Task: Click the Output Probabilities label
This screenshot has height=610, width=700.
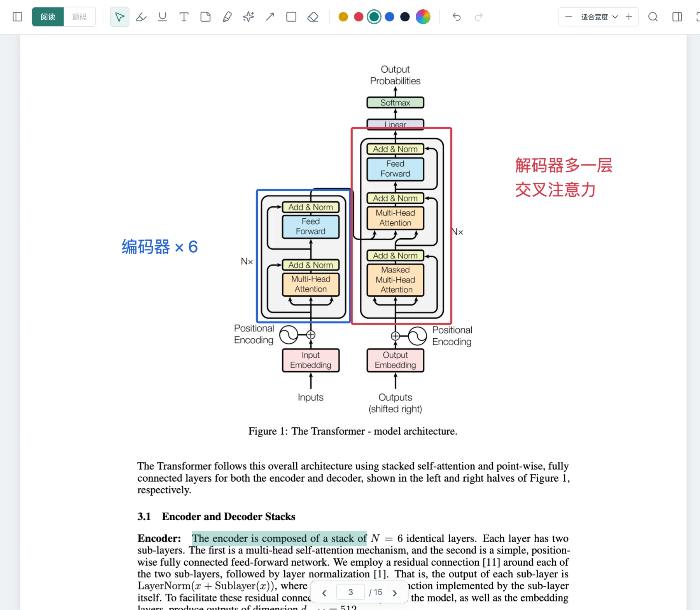Action: coord(395,75)
